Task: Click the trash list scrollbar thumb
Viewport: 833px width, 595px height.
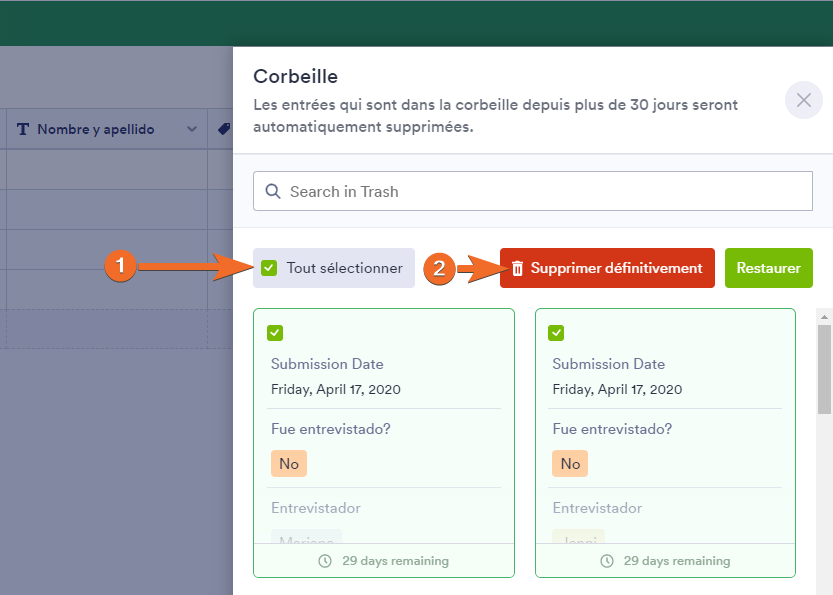Action: coord(824,369)
